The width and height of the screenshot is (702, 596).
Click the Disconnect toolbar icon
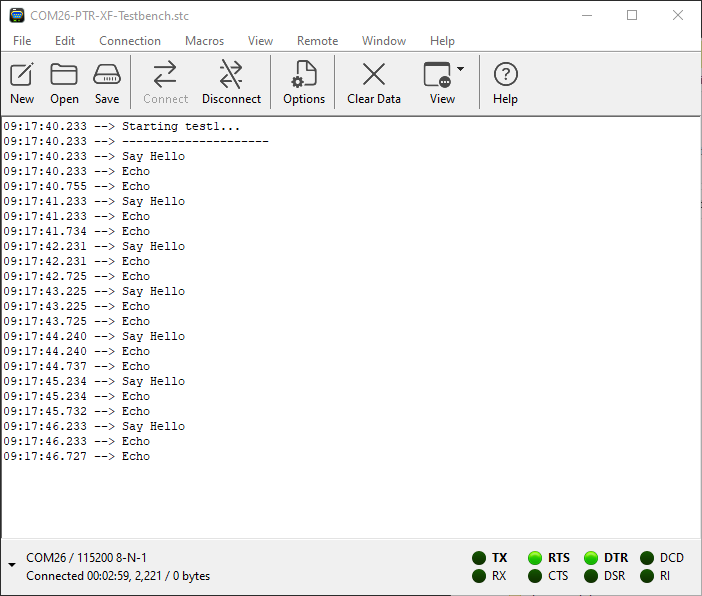[231, 75]
